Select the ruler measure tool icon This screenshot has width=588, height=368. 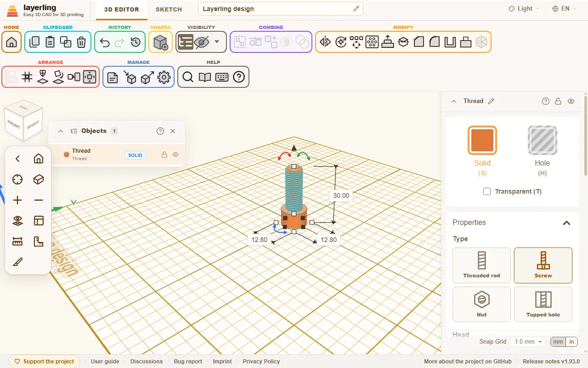[17, 241]
